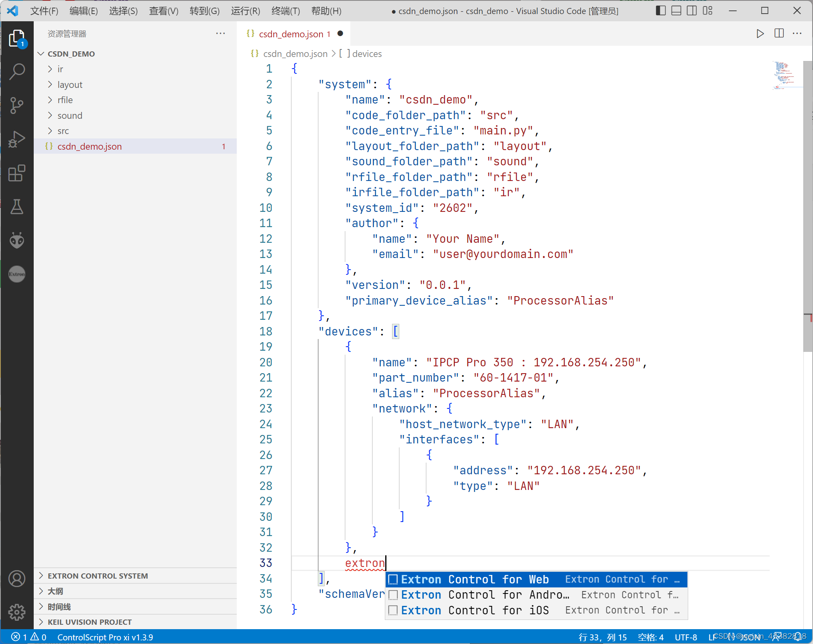813x644 pixels.
Task: Toggle the primary side bar layout
Action: (x=661, y=11)
